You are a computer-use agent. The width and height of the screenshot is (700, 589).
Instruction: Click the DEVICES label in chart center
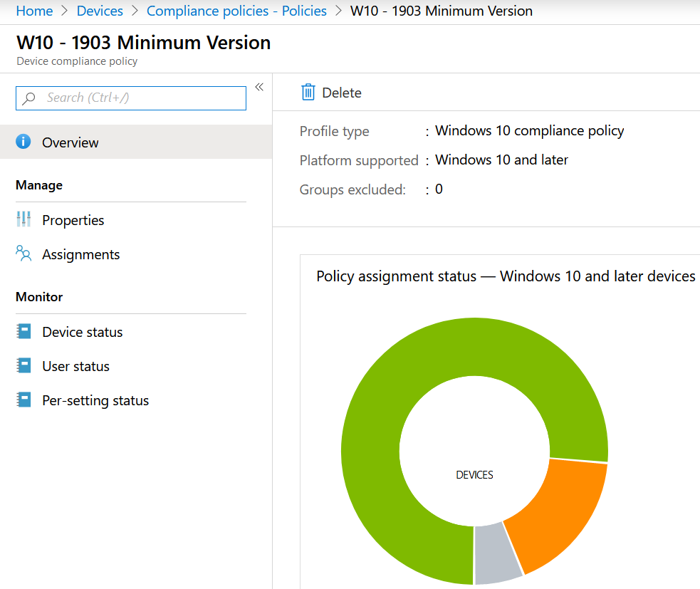(x=474, y=474)
